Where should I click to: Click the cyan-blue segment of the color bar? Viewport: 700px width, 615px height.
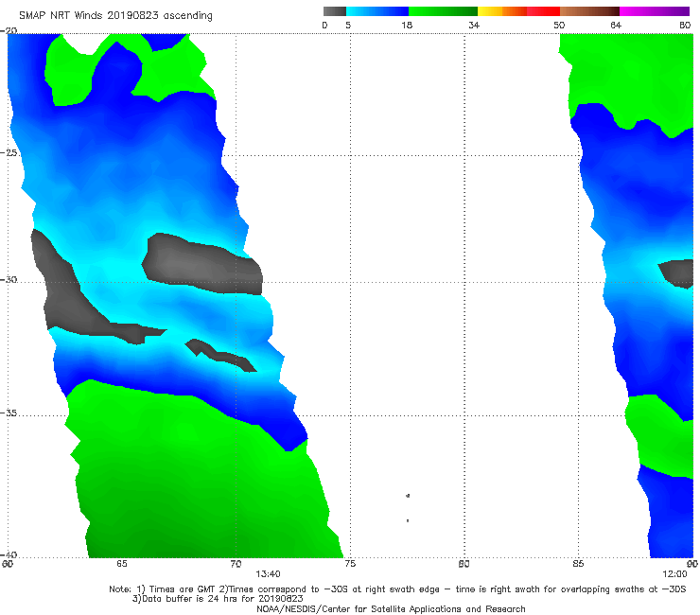[x=377, y=11]
